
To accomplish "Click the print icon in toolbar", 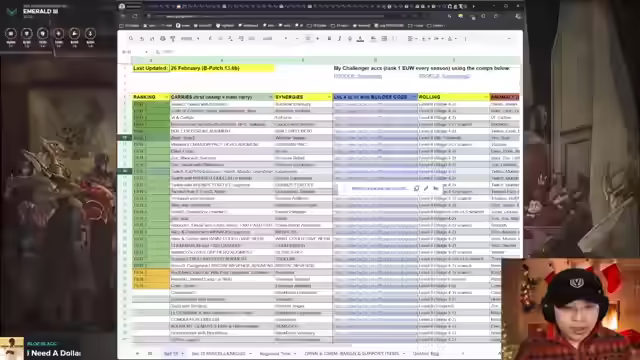I will [x=162, y=39].
